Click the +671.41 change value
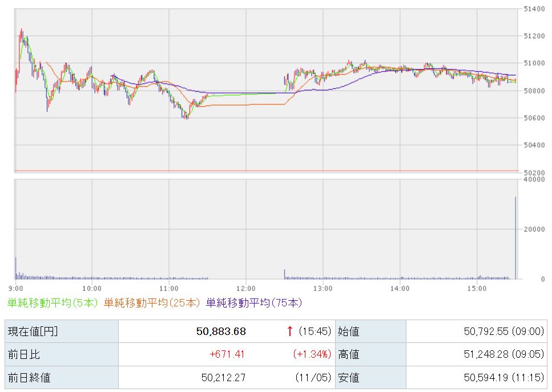 pyautogui.click(x=227, y=354)
